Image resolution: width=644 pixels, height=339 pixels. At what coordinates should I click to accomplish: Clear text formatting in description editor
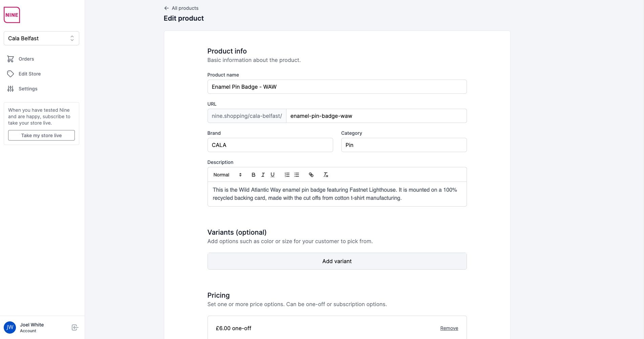[326, 175]
